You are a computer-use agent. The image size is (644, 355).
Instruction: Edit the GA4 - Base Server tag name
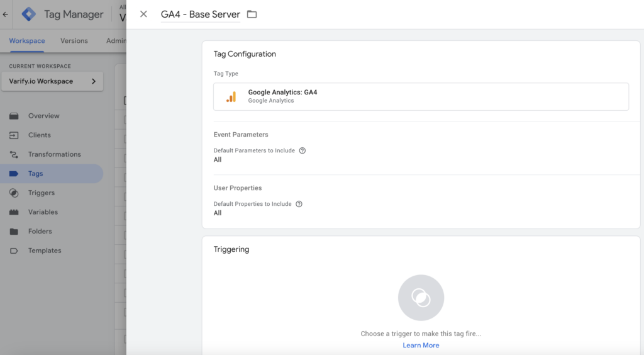[x=201, y=14]
